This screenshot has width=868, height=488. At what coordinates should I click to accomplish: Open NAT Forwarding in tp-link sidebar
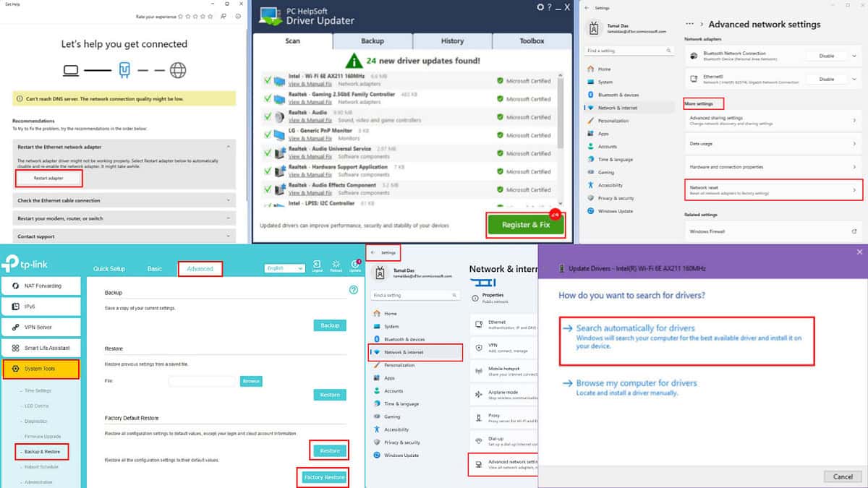point(40,286)
